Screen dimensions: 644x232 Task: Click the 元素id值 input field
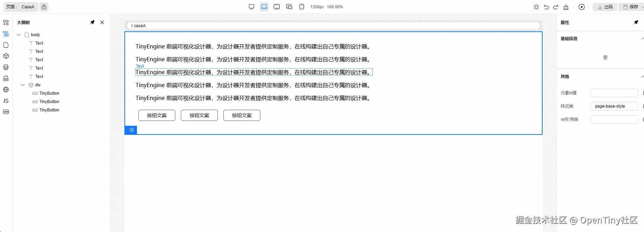(x=614, y=93)
